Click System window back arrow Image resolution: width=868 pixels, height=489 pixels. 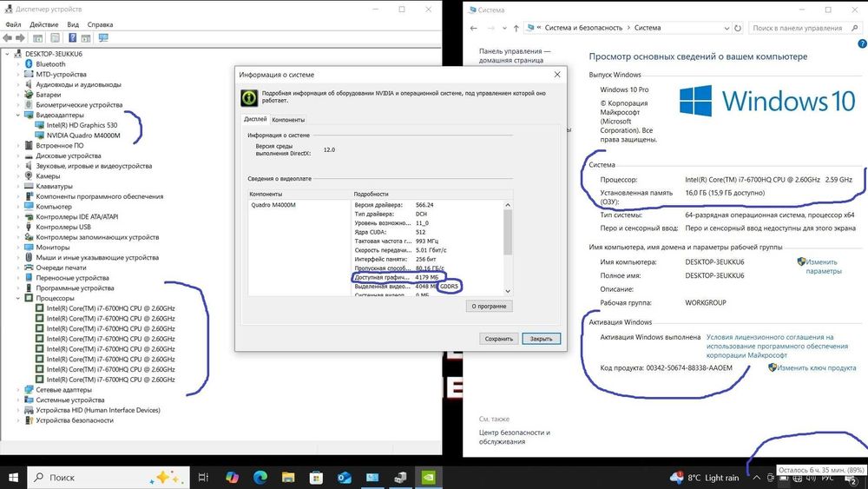[x=473, y=28]
